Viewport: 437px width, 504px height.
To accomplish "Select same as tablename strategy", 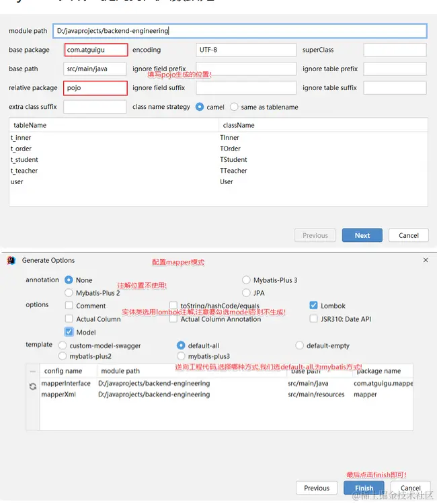I will coord(234,107).
